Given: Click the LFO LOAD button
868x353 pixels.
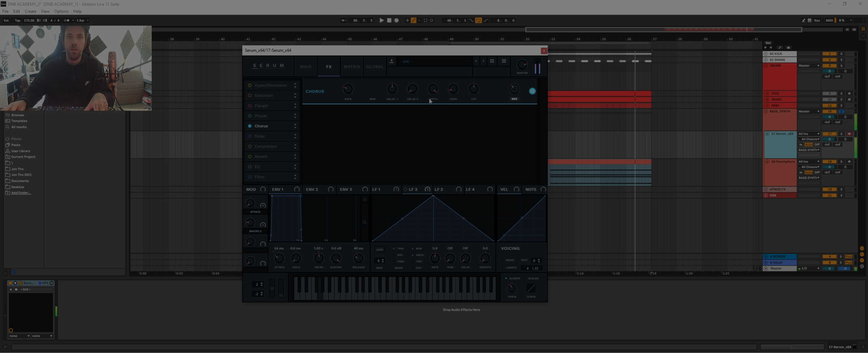Looking at the screenshot, I should click(380, 249).
